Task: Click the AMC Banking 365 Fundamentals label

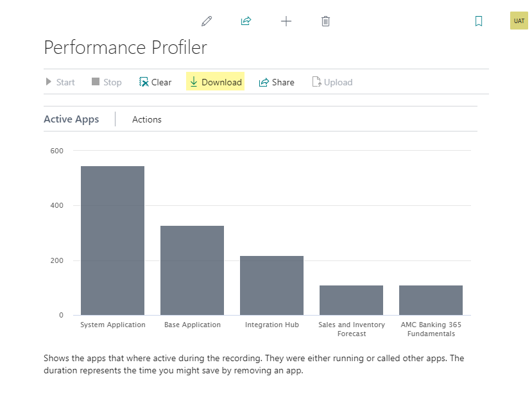Action: pyautogui.click(x=431, y=329)
